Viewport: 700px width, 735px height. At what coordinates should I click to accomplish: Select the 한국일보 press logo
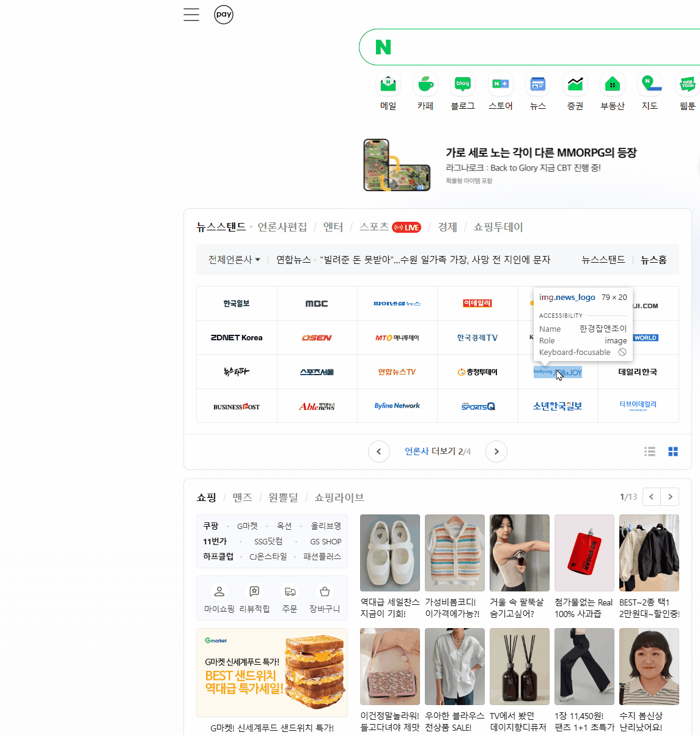(x=237, y=304)
